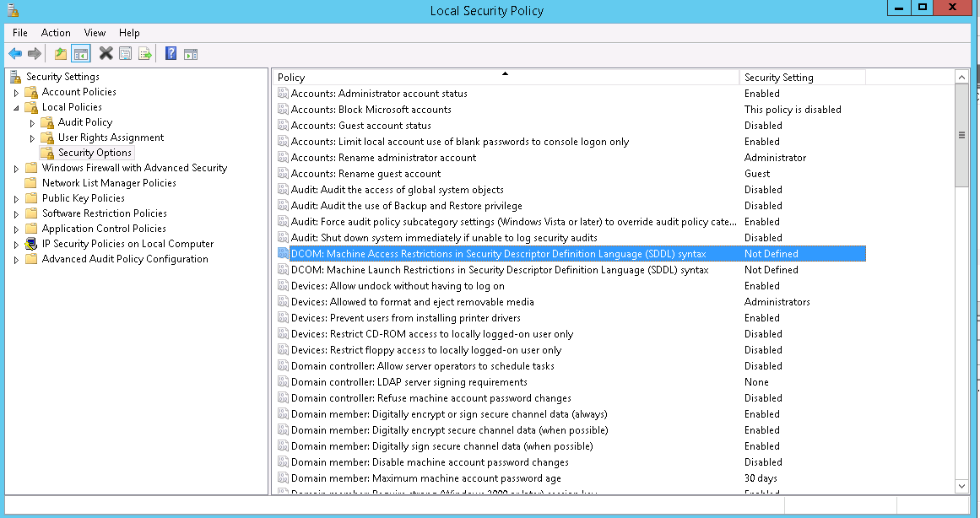
Task: Expand the Account Policies tree node
Action: point(16,93)
